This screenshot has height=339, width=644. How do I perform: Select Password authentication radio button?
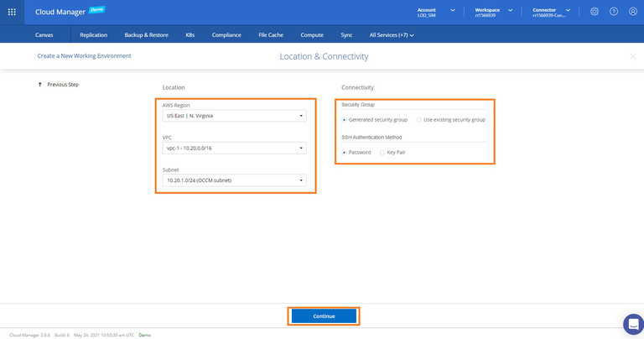click(345, 153)
